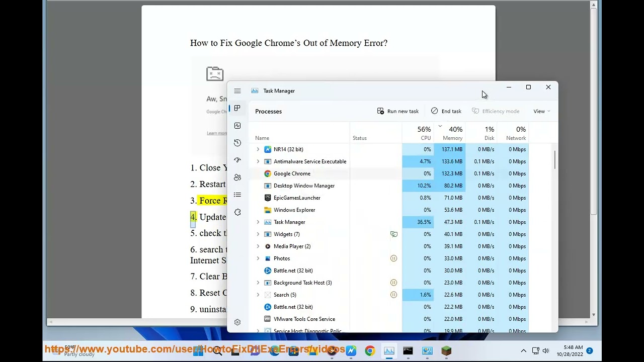Click the volume icon in the system tray
Image resolution: width=644 pixels, height=362 pixels.
click(546, 351)
